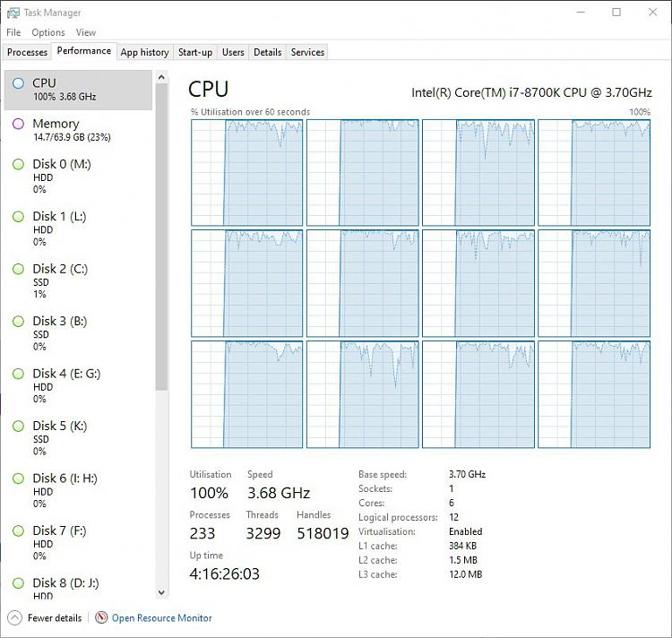Click the Virtualisation Enabled value
The image size is (672, 638).
[x=465, y=531]
